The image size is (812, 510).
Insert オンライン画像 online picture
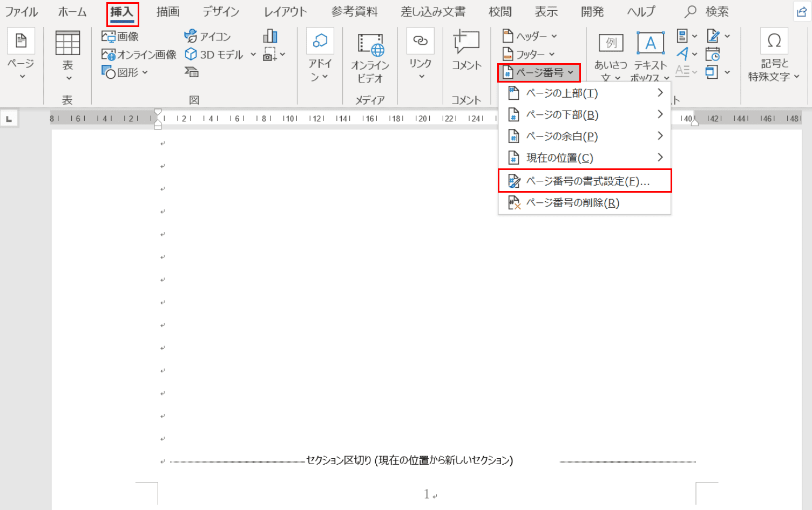139,55
